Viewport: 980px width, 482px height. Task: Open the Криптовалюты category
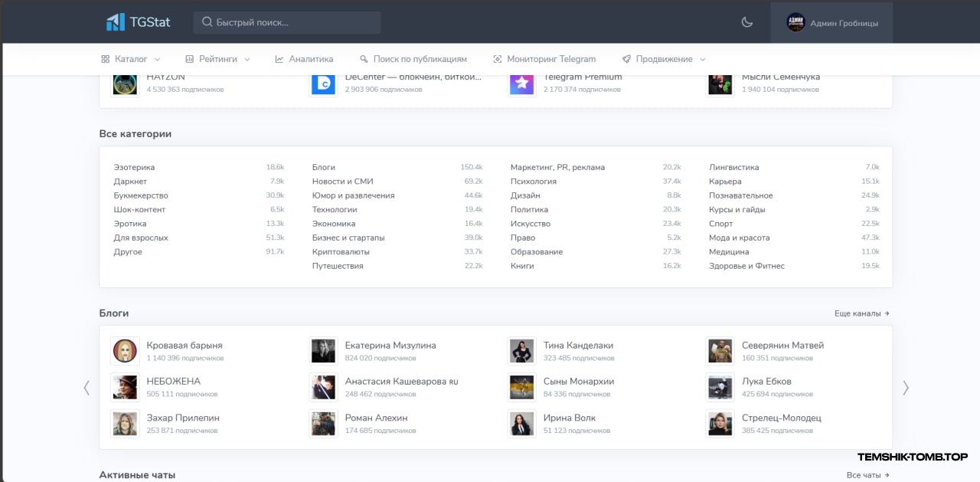point(341,252)
